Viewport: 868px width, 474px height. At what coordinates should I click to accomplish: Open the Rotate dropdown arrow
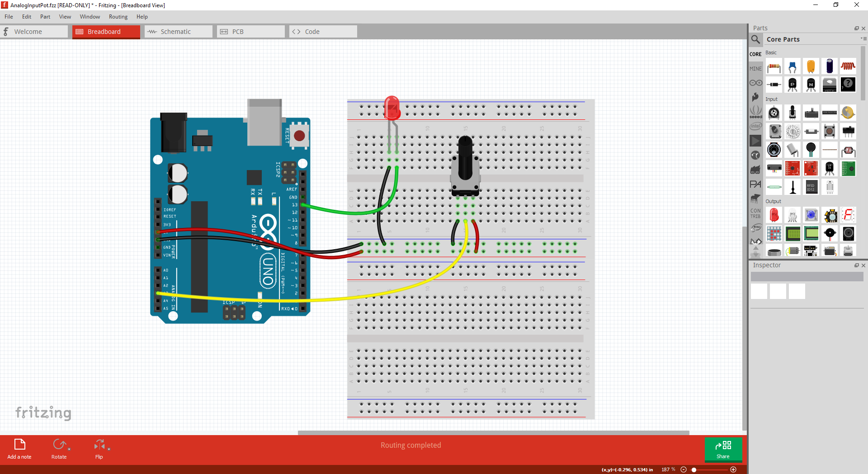pos(69,449)
